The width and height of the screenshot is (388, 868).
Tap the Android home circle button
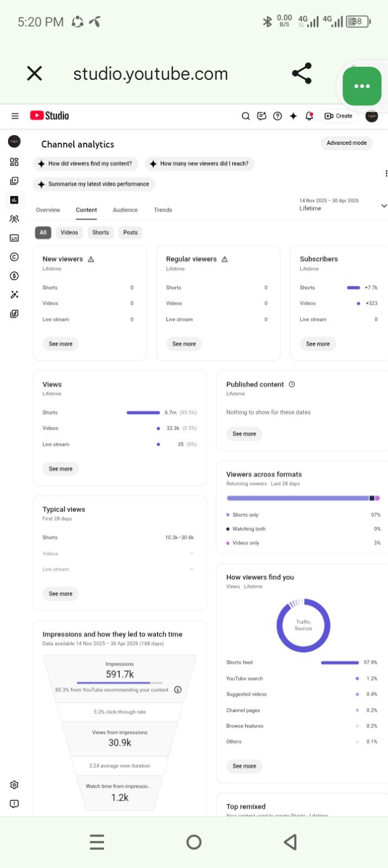point(194,842)
